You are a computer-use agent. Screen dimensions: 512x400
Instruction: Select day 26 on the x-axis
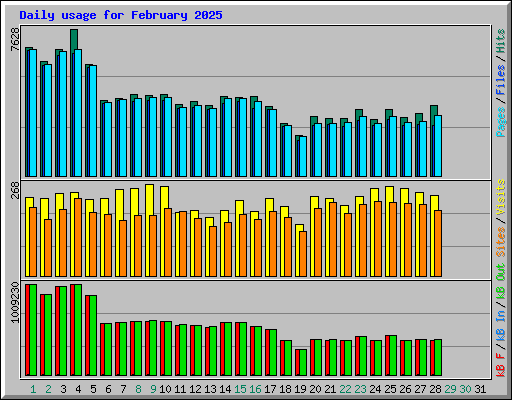[405, 389]
